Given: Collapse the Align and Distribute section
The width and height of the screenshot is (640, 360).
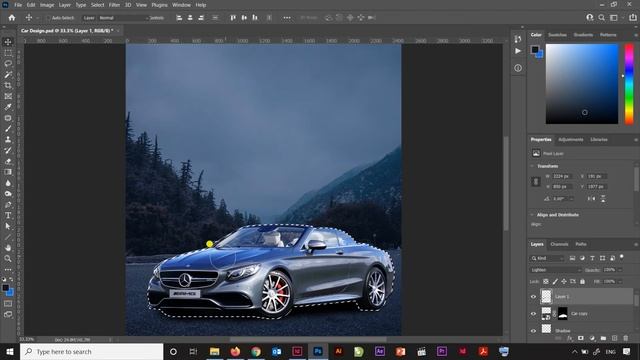Looking at the screenshot, I should 532,215.
